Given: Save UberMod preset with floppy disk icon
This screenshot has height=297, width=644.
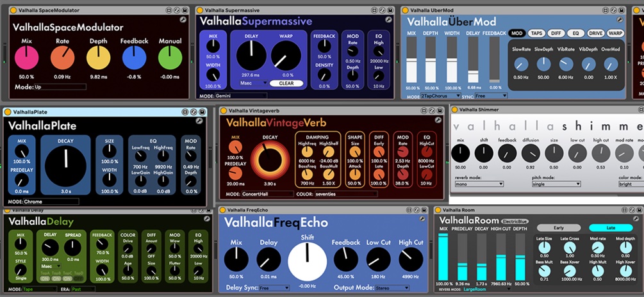Looking at the screenshot, I should [x=622, y=10].
